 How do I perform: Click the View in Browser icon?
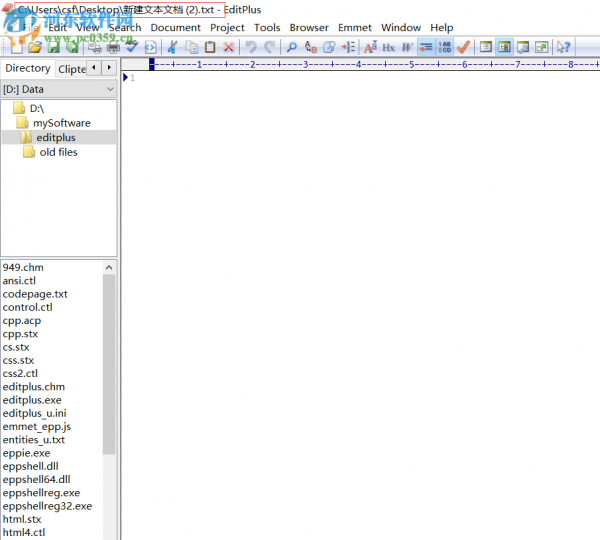click(x=150, y=47)
